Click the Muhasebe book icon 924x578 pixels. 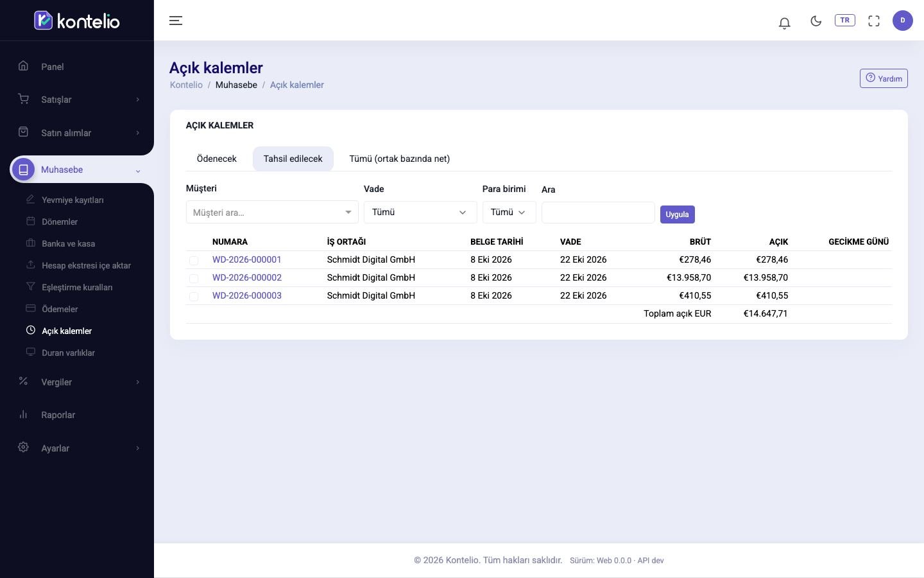tap(24, 170)
